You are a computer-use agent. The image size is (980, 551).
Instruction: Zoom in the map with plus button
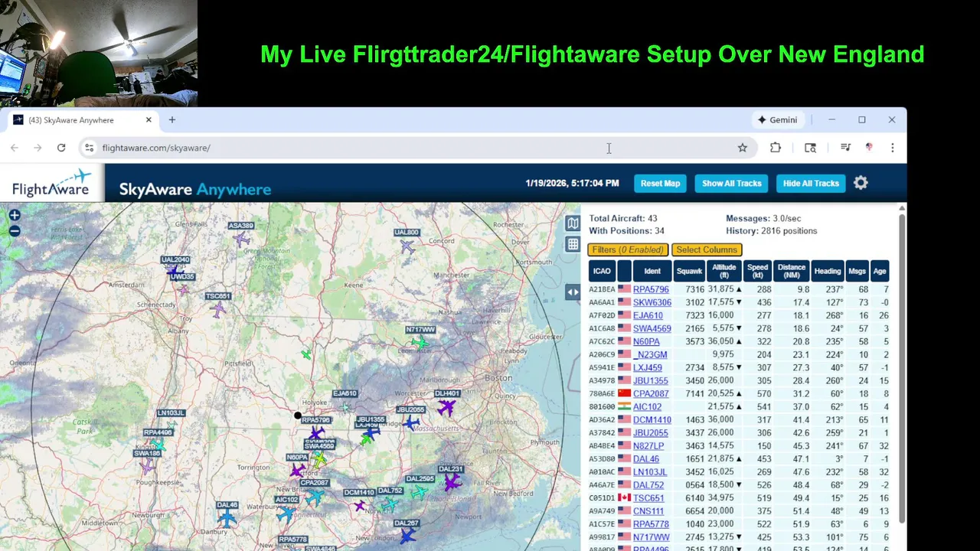[x=15, y=215]
